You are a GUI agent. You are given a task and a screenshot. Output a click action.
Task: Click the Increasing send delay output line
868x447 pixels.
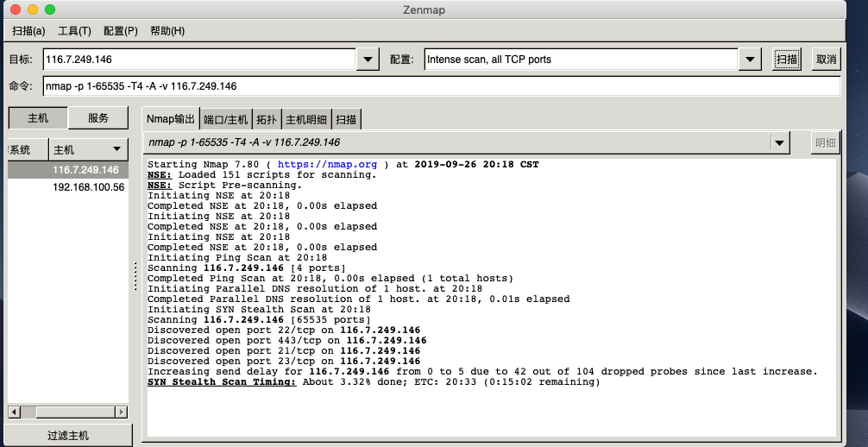point(482,372)
